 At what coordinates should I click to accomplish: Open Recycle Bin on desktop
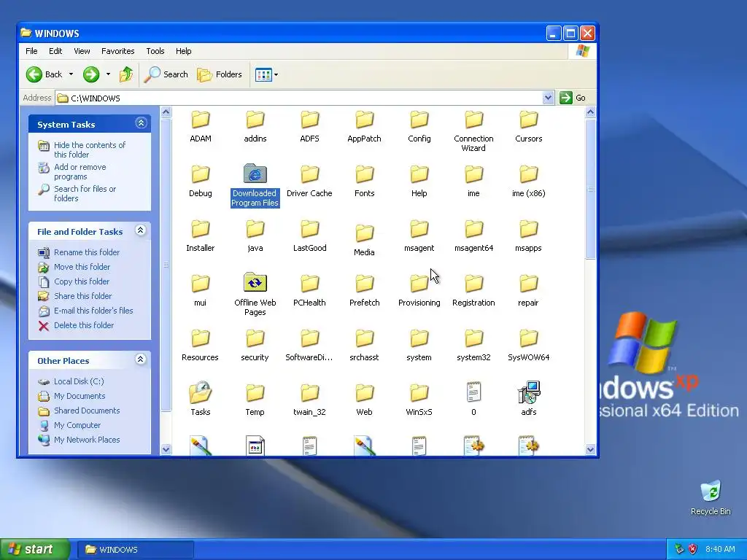click(711, 497)
